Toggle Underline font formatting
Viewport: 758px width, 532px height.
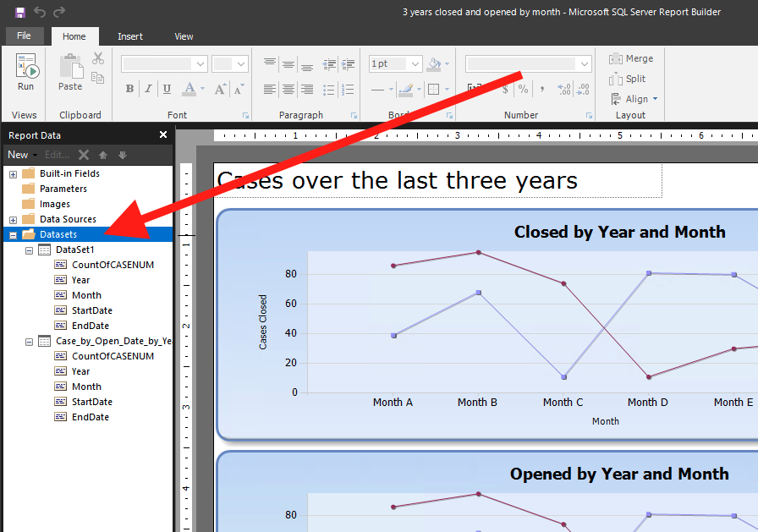(x=167, y=89)
